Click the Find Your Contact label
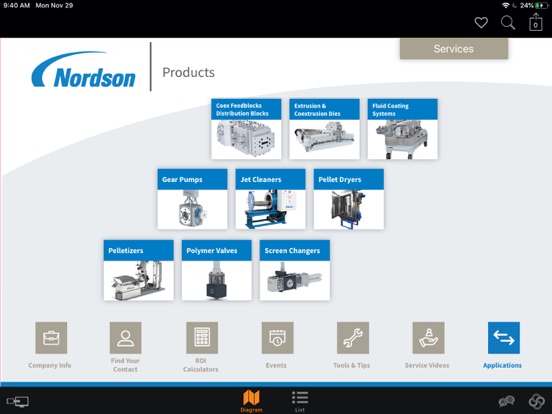The width and height of the screenshot is (552, 414). point(125,365)
